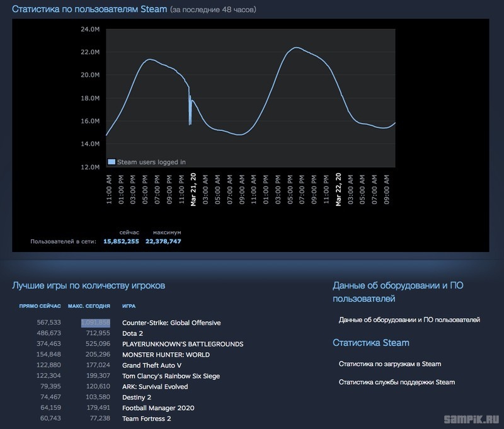The height and width of the screenshot is (429, 504).
Task: Open Grand Theft Auto V game link
Action: pos(152,365)
